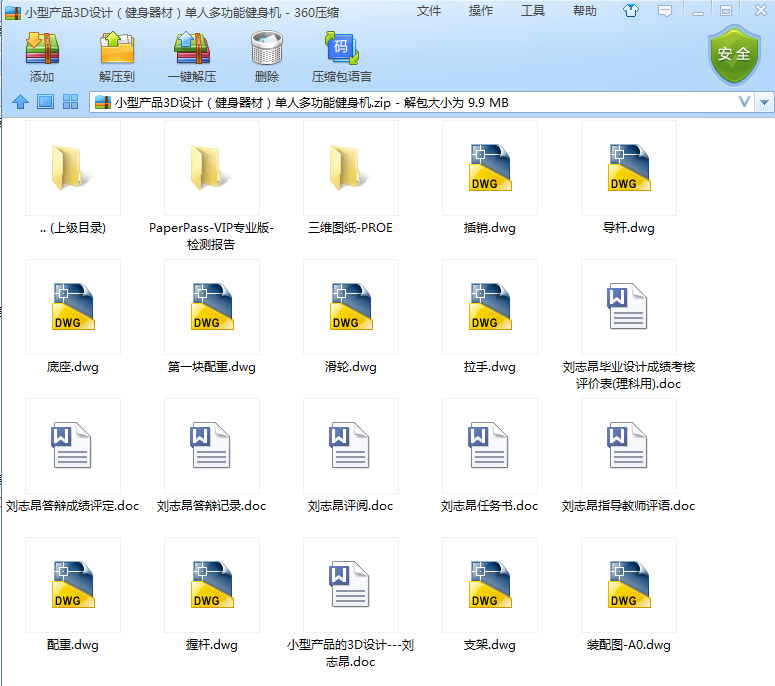
Task: Switch to the list view icon
Action: (45, 102)
